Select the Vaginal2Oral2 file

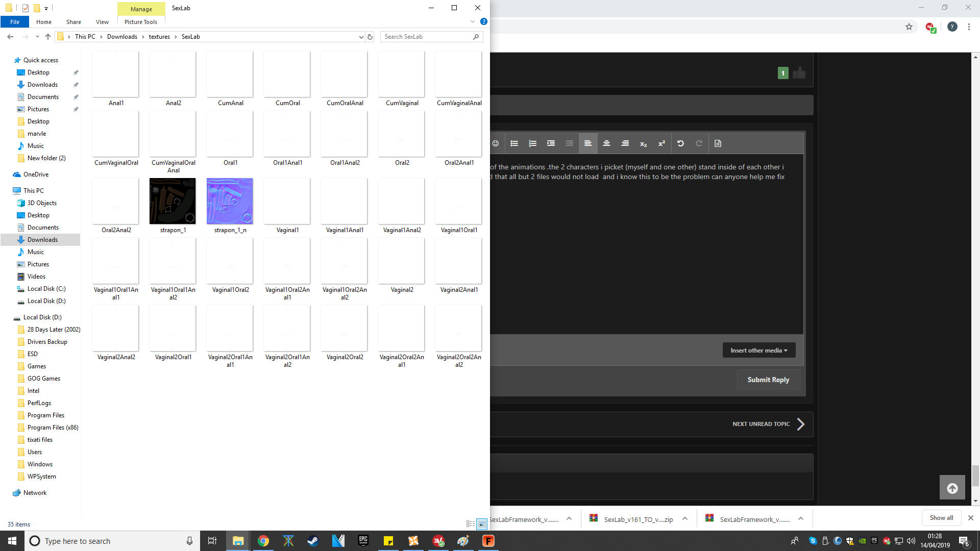(345, 333)
